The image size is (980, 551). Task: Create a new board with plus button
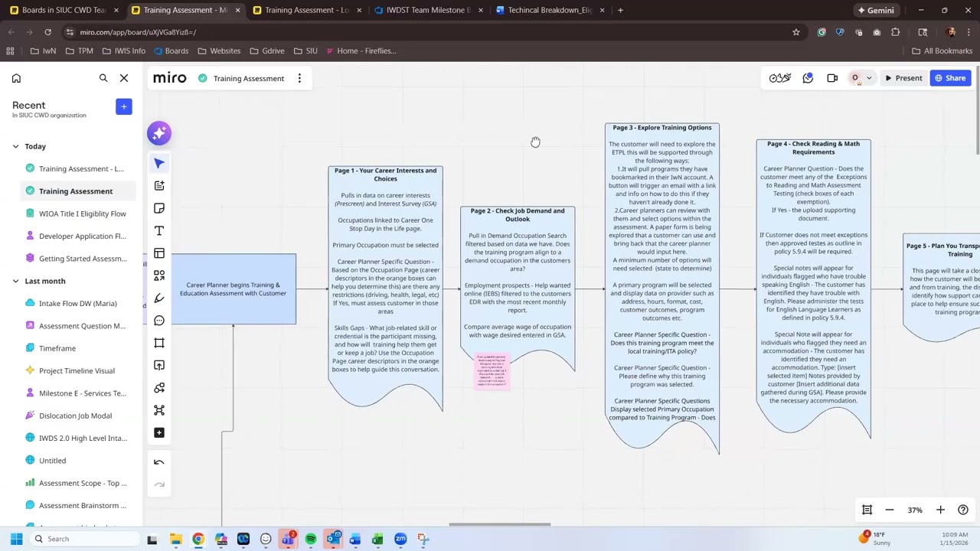coord(123,106)
